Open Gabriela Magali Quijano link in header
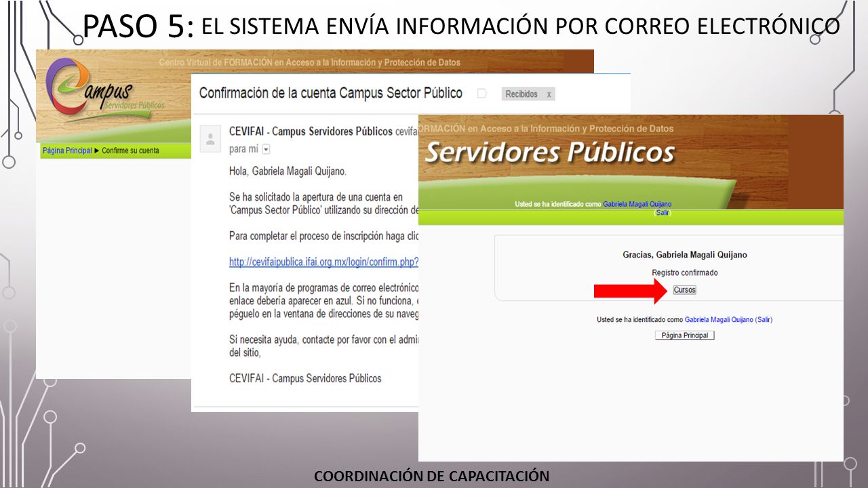The width and height of the screenshot is (868, 488). pos(637,204)
